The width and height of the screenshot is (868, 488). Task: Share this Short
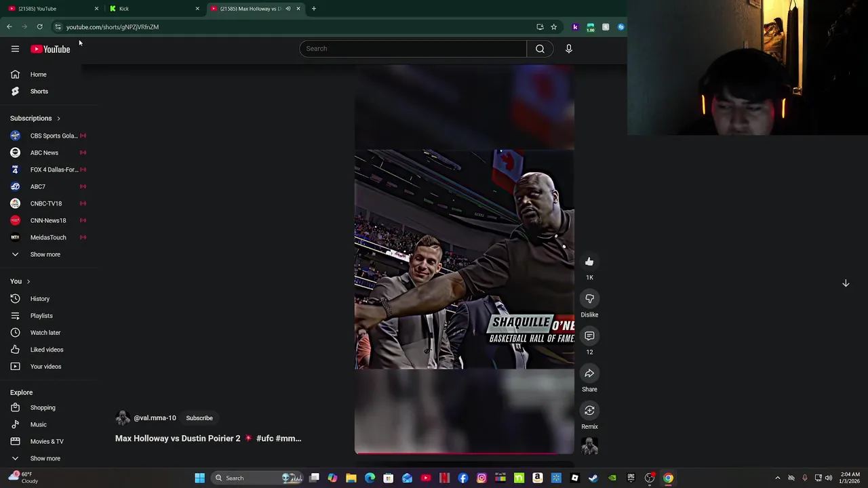(x=589, y=373)
